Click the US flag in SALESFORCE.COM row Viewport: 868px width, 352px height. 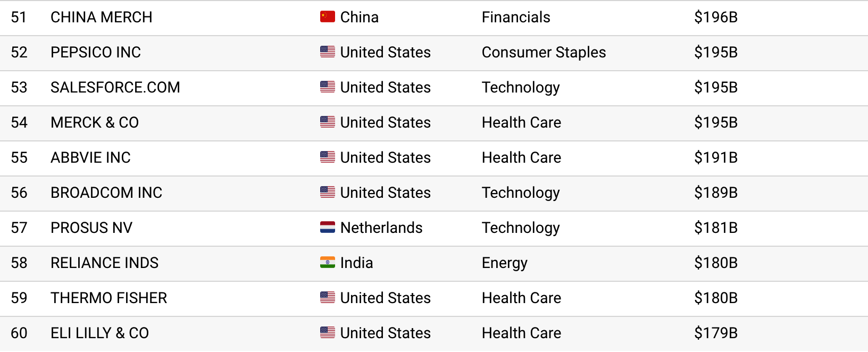coord(327,87)
